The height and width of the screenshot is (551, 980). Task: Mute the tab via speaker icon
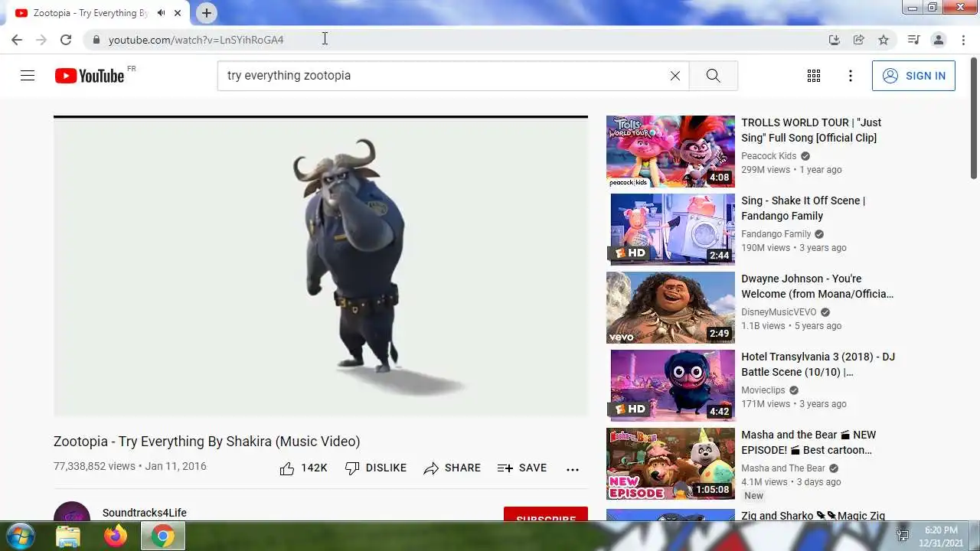161,13
